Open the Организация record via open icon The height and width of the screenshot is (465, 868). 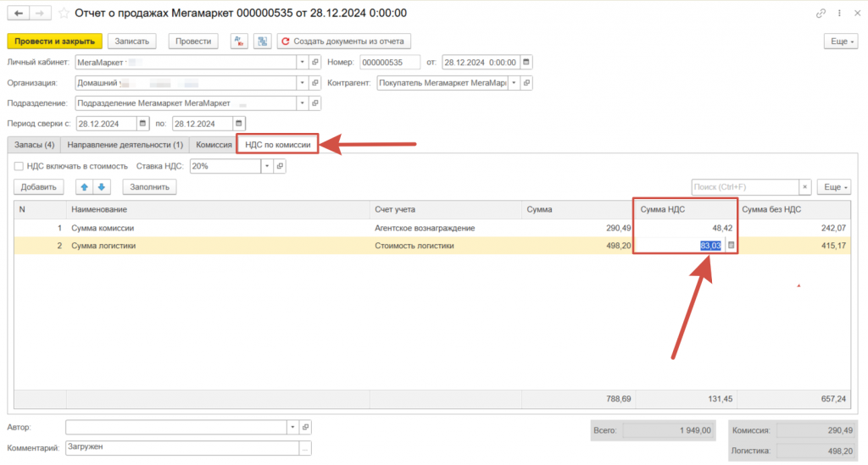pos(315,83)
